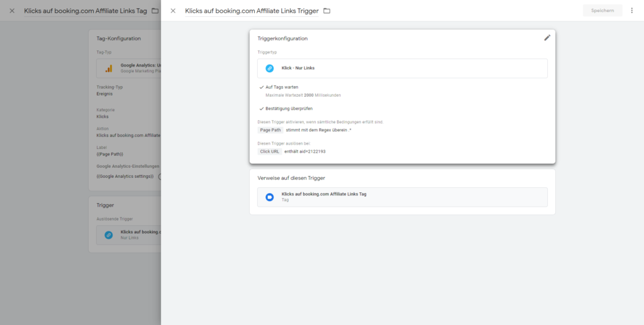Click the Tag-Konfiguration heading in background panel
This screenshot has width=644, height=325.
(x=119, y=38)
